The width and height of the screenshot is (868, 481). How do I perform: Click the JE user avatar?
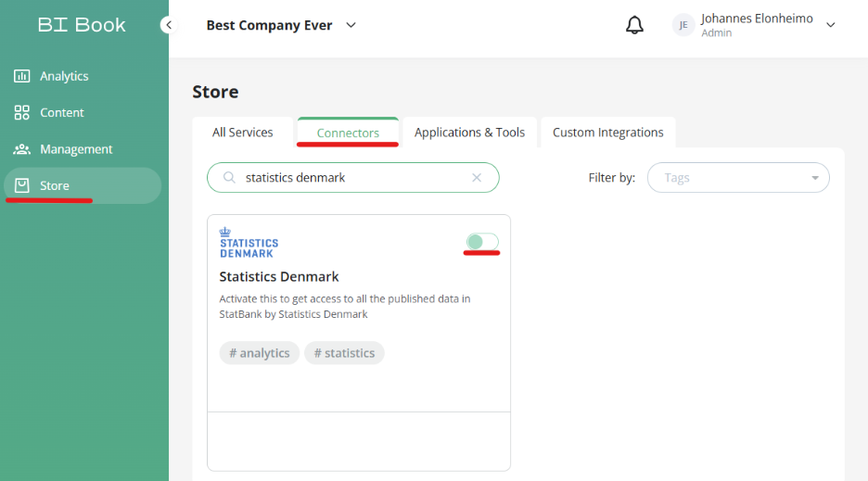coord(683,25)
